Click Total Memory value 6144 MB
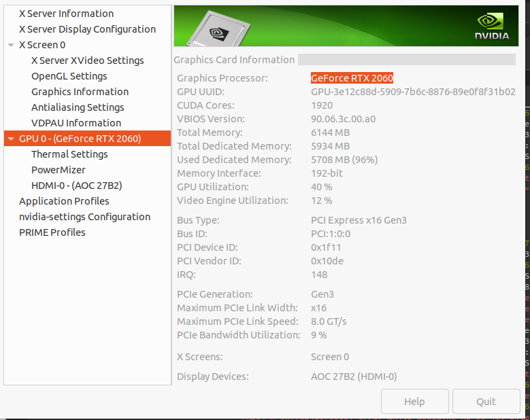Image resolution: width=530 pixels, height=420 pixels. click(330, 133)
